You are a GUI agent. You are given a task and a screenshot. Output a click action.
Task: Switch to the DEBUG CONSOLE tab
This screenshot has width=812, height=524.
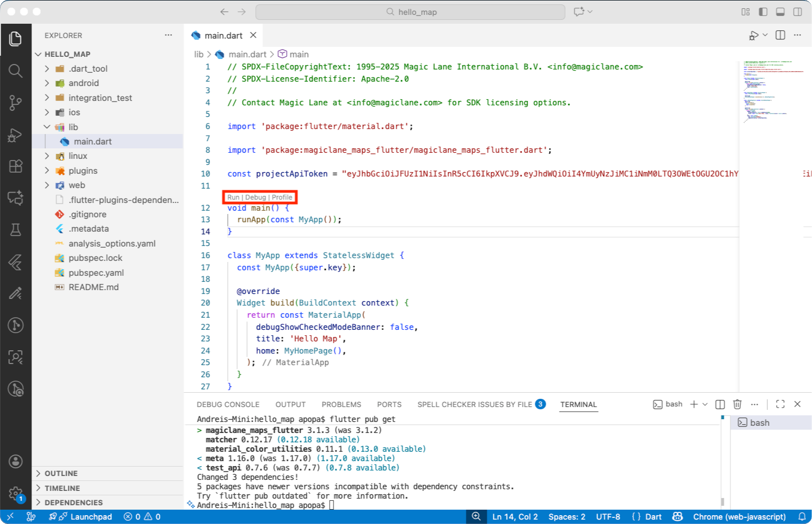coord(228,404)
